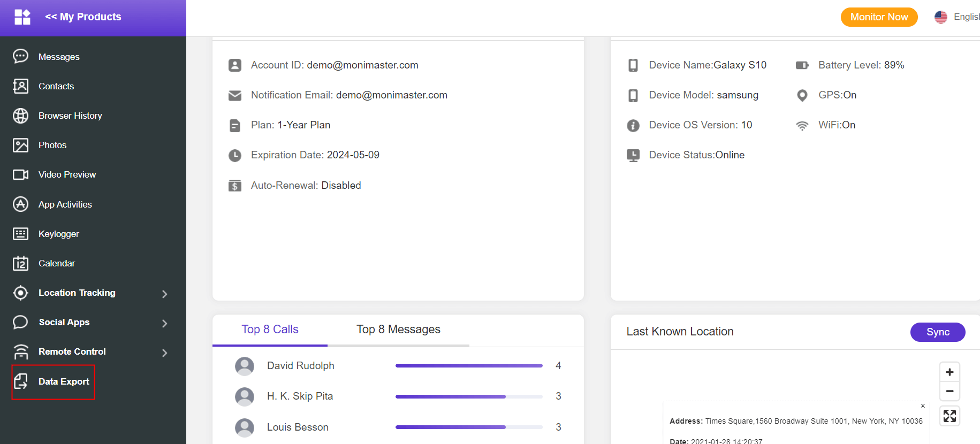Image resolution: width=980 pixels, height=444 pixels.
Task: Click the Sync location button
Action: click(938, 332)
